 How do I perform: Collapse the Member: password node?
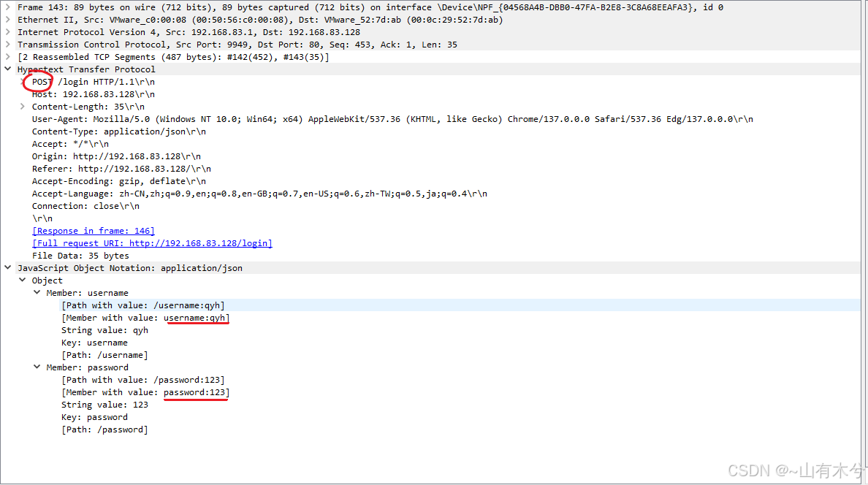point(37,367)
